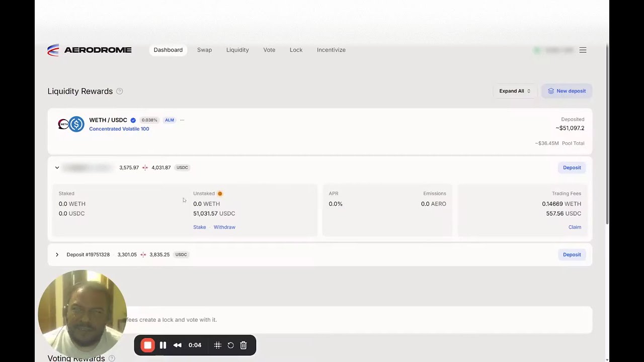Click the 0.0 AERO emissions value
The image size is (644, 362).
pos(434,204)
